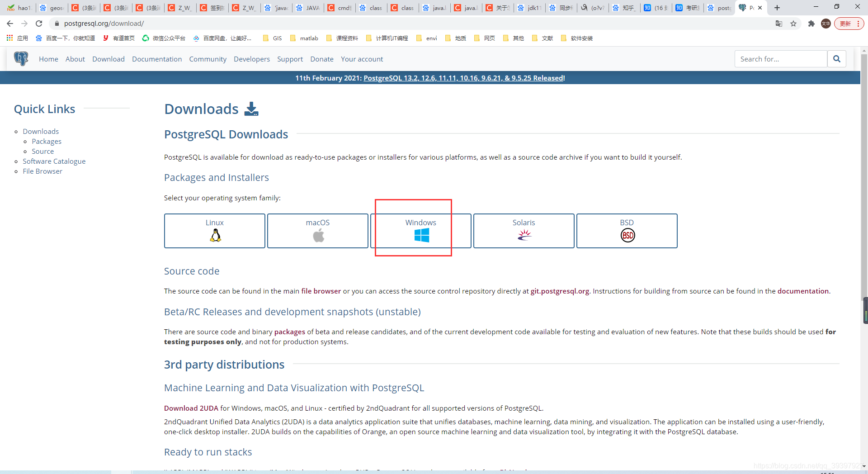Open Donate in the site navigation
This screenshot has height=474, width=868.
[x=322, y=59]
